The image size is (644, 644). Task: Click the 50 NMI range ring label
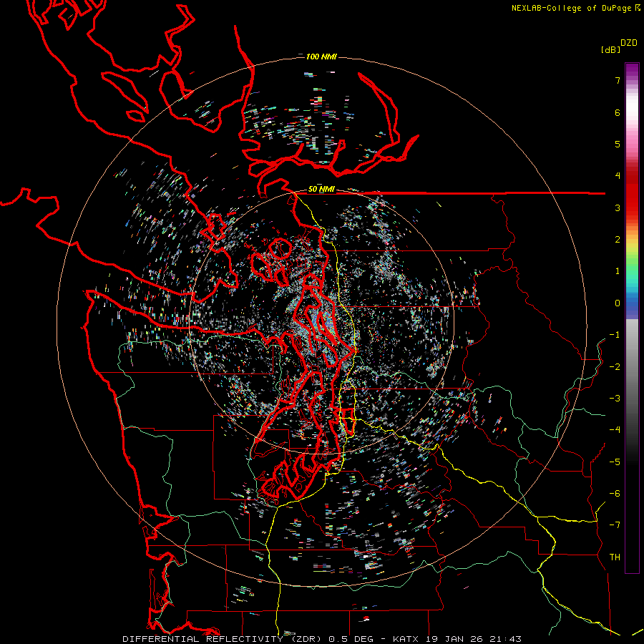[x=321, y=190]
